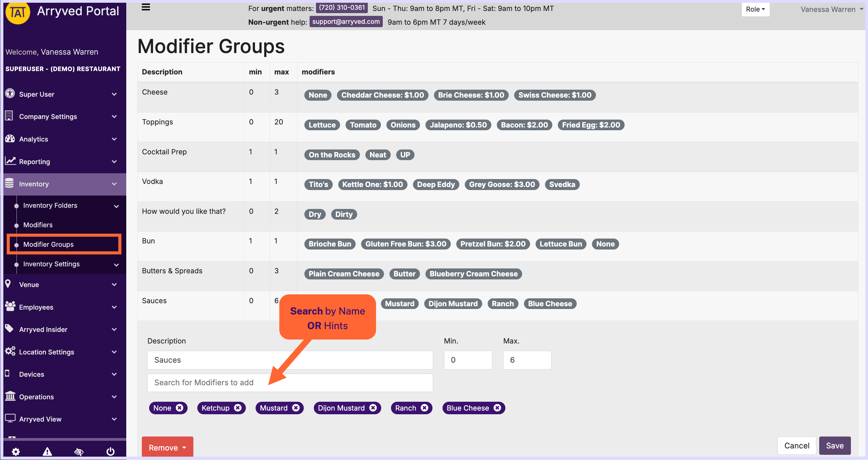The width and height of the screenshot is (868, 460).
Task: Open Inventory Settings submenu item
Action: 51,264
